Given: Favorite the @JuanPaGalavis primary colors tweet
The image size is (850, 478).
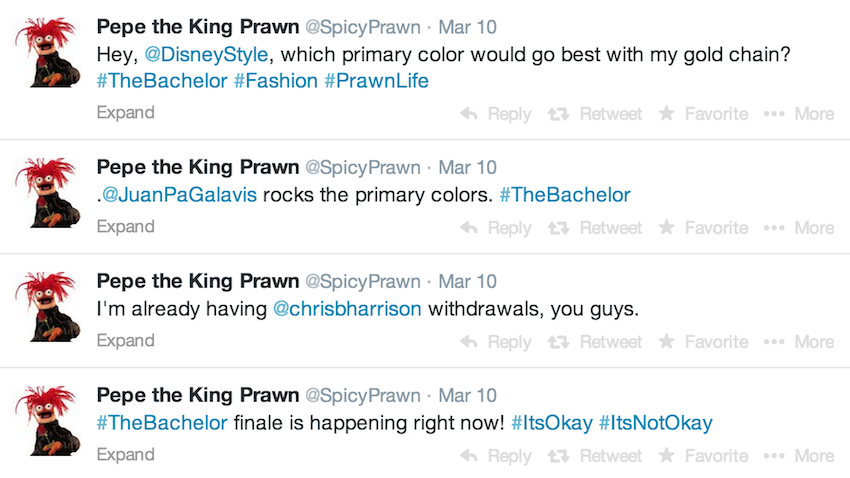Looking at the screenshot, I should [703, 228].
